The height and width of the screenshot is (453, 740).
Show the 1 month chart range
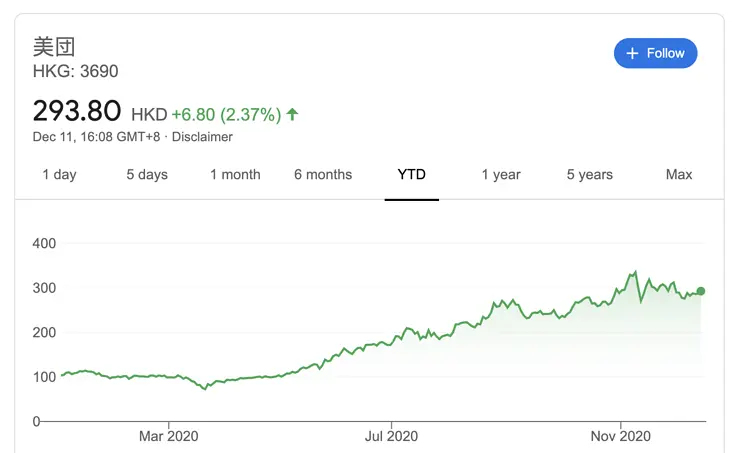point(235,174)
